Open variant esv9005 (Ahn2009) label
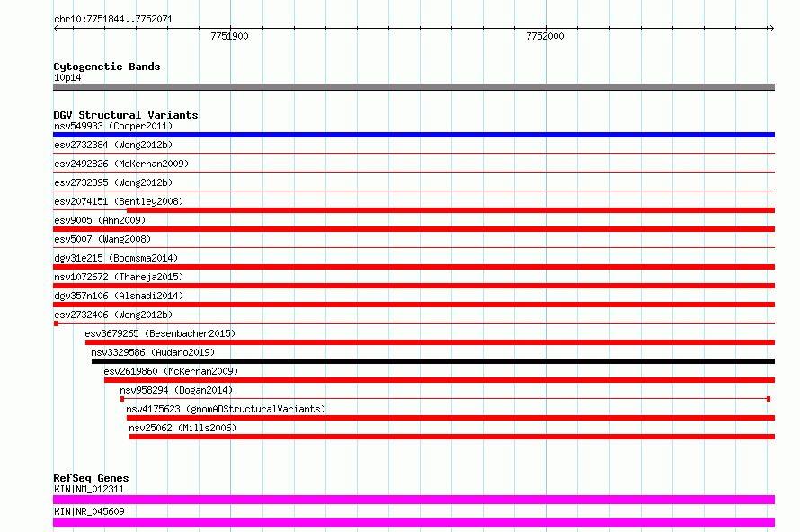The height and width of the screenshot is (532, 800). point(100,220)
